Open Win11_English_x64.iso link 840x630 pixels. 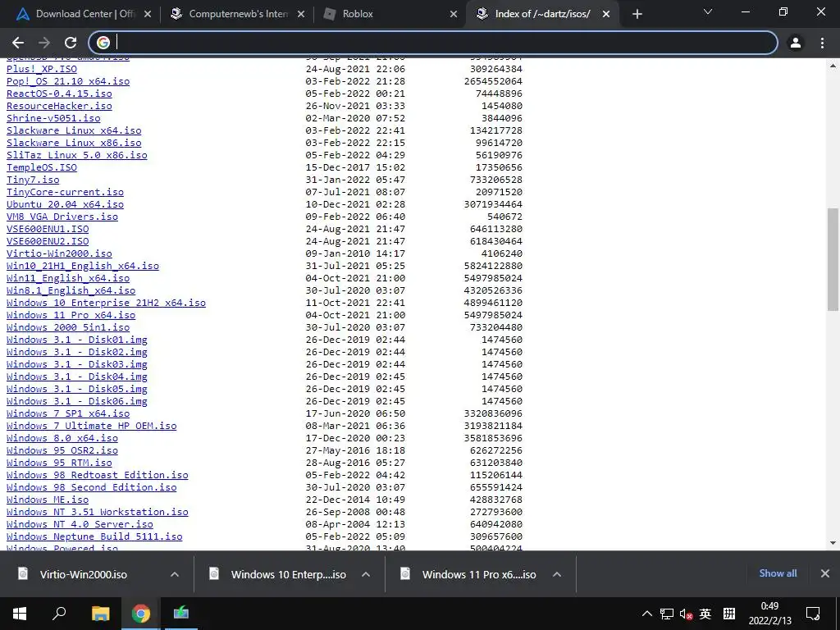click(68, 278)
